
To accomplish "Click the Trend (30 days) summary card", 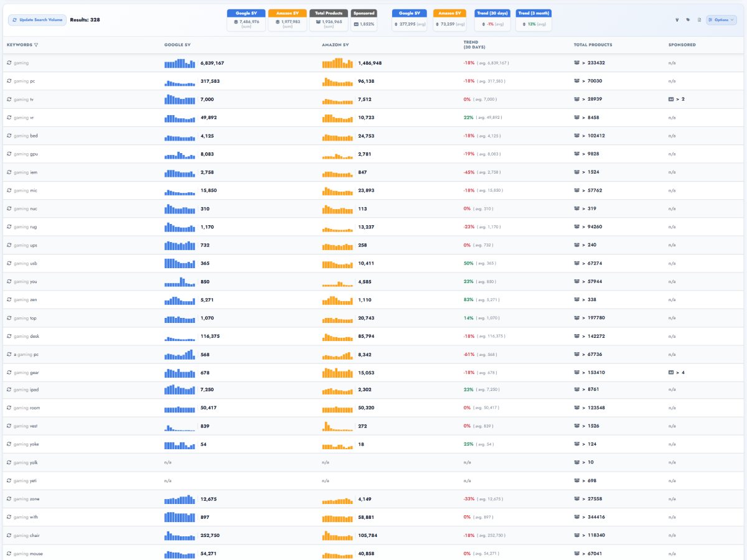I will coord(492,20).
